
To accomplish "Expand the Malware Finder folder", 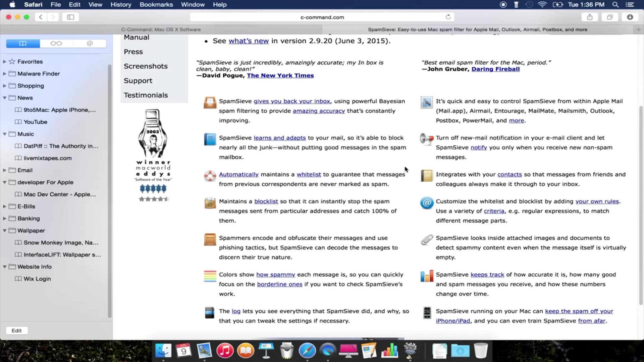I will [x=4, y=74].
